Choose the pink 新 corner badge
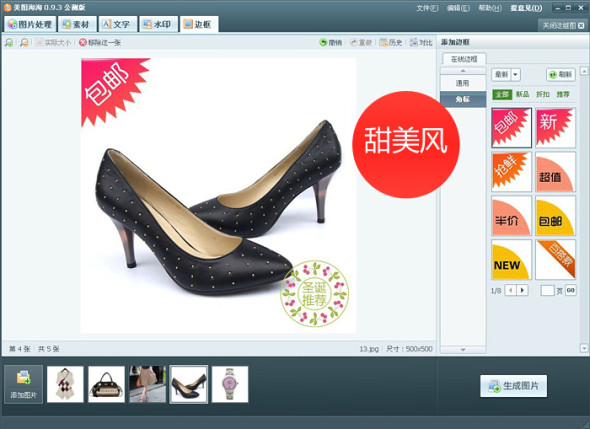 pos(555,128)
